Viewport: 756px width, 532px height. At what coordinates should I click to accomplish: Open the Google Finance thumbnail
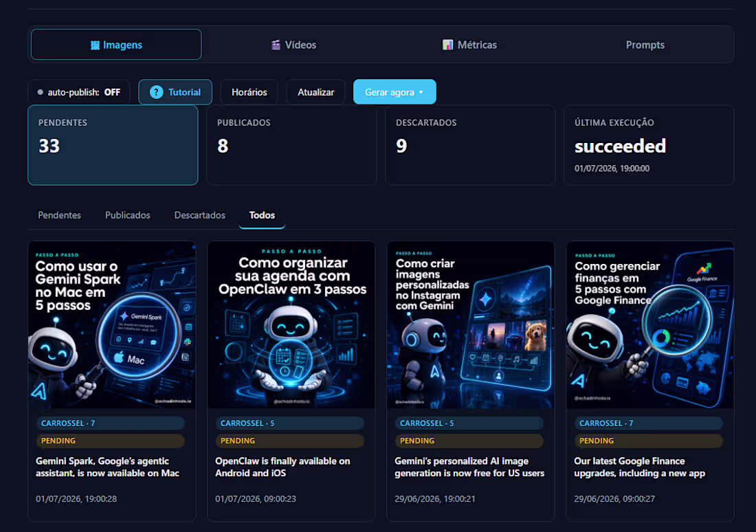point(650,324)
